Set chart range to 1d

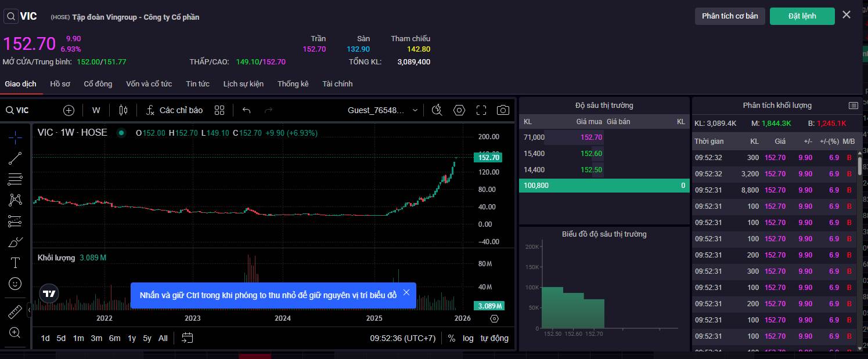coord(45,338)
